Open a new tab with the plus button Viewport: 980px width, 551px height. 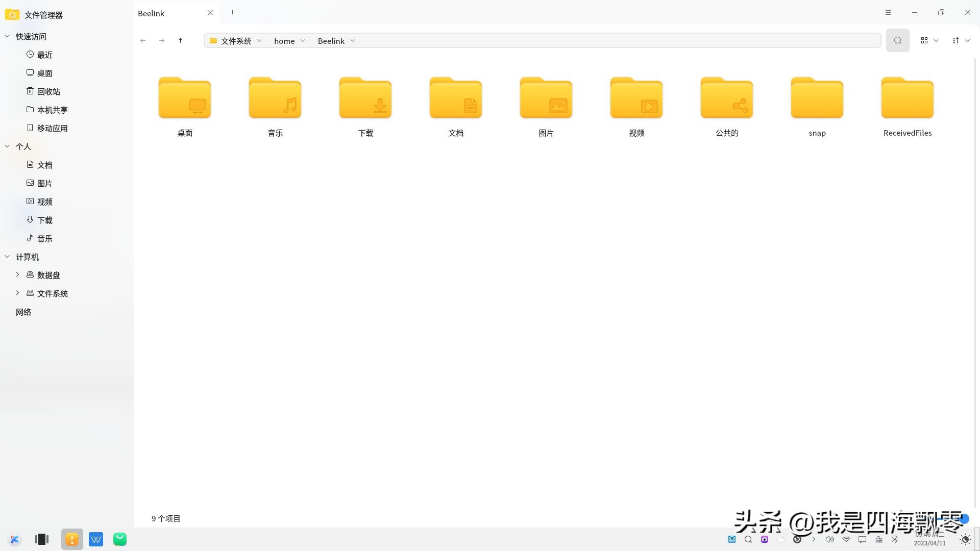click(x=232, y=12)
